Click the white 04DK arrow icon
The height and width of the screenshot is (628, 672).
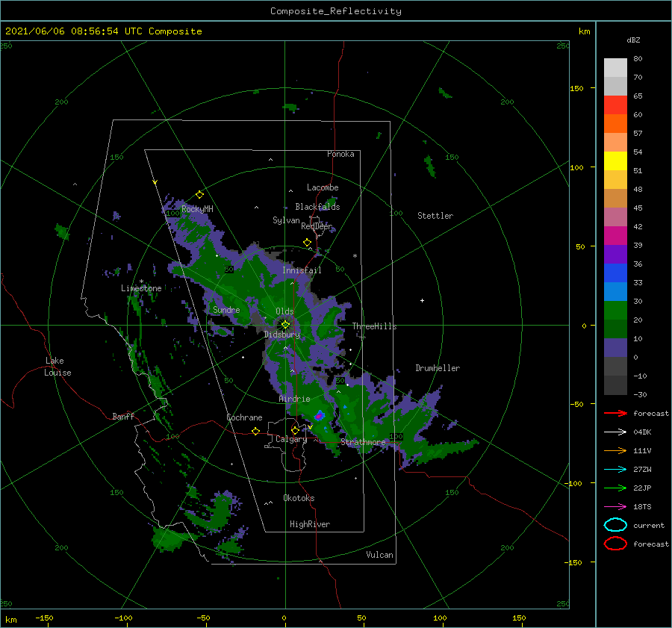615,432
